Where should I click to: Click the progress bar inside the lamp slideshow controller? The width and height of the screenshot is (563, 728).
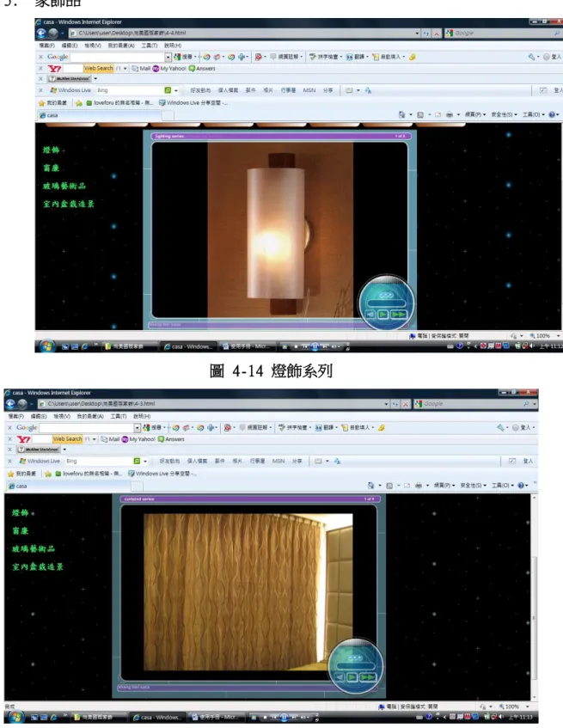(x=386, y=303)
